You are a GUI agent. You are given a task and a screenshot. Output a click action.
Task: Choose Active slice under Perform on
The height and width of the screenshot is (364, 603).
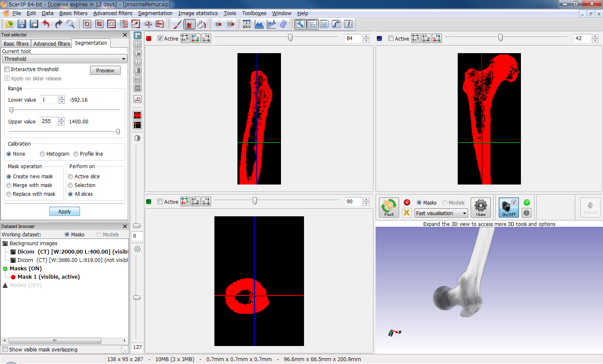tap(70, 177)
